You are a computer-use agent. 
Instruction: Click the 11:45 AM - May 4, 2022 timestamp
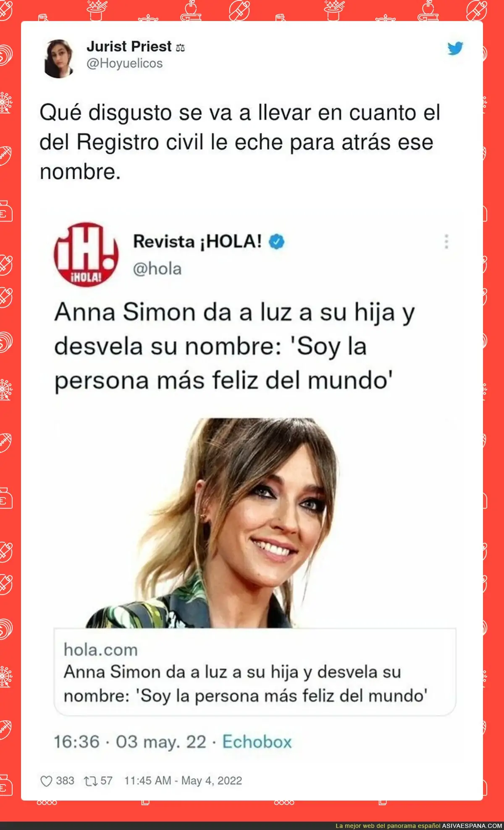(183, 781)
